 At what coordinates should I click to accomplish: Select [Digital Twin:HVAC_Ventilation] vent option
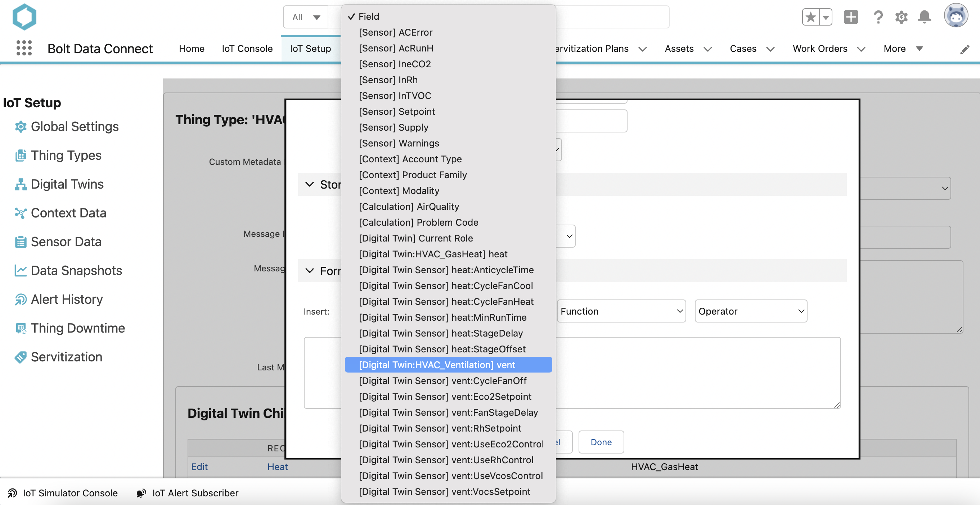448,365
